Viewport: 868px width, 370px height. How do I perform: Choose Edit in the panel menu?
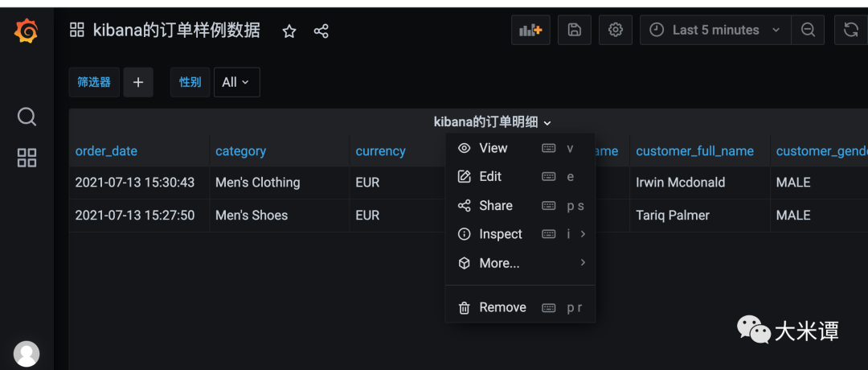490,177
